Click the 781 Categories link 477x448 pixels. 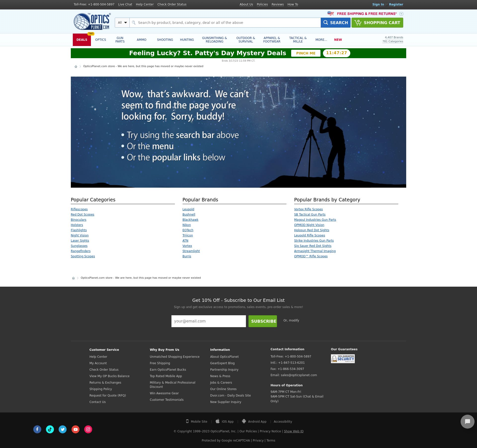393,41
